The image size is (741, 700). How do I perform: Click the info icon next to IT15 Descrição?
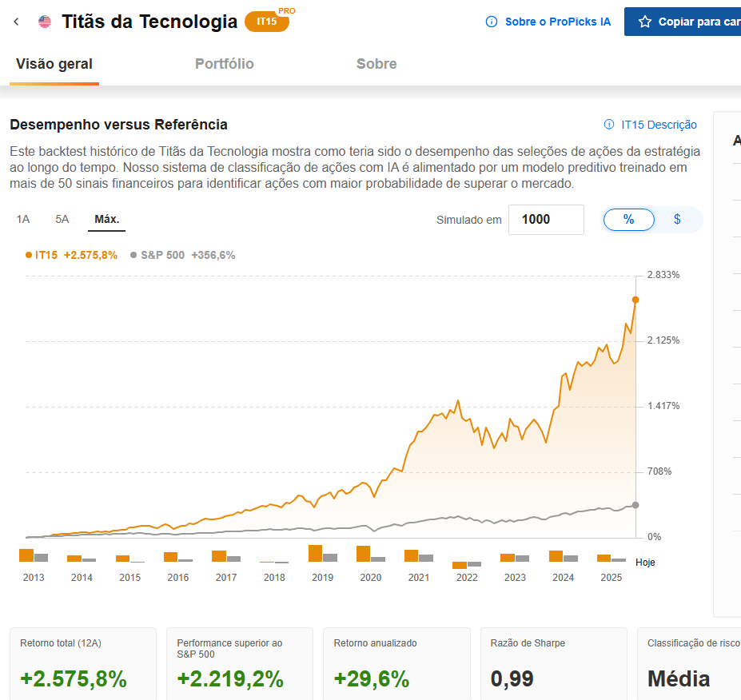[x=609, y=125]
